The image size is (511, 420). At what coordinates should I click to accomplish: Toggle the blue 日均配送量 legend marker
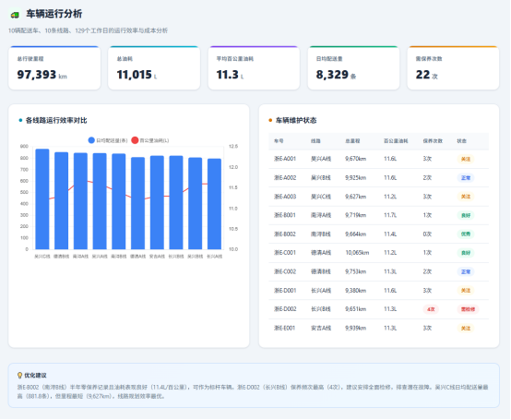pyautogui.click(x=91, y=140)
